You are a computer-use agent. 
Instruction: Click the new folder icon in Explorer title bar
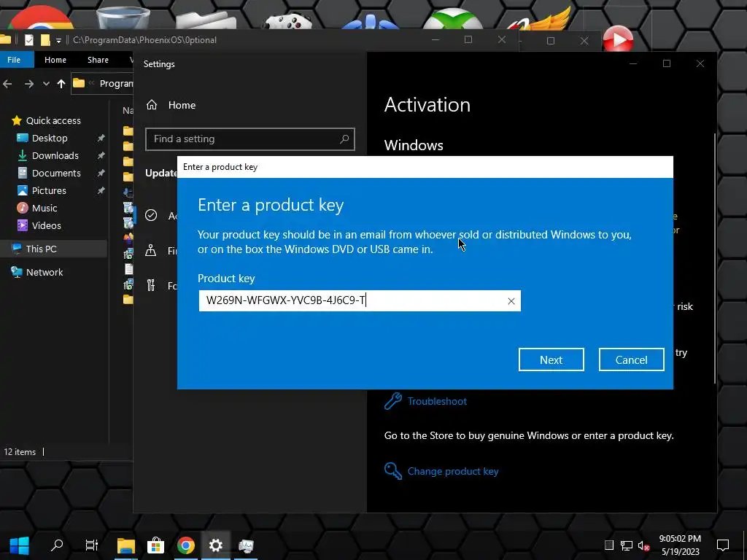pos(45,41)
